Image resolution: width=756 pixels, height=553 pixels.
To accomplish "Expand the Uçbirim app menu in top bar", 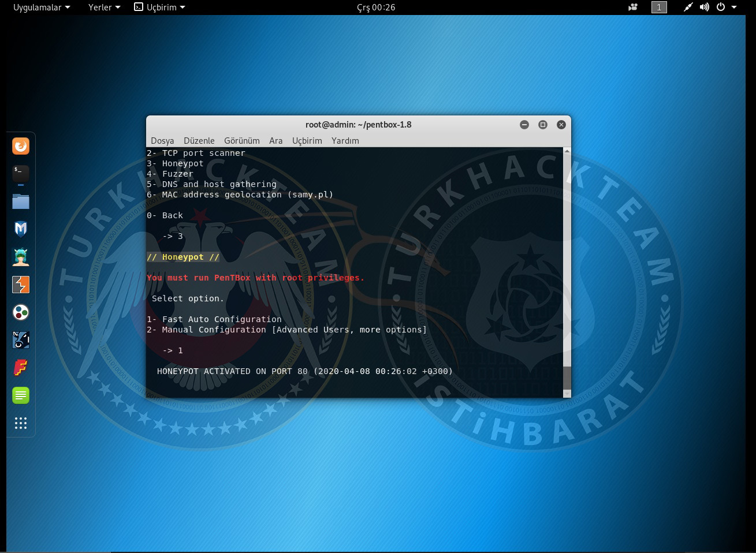I will 159,8.
